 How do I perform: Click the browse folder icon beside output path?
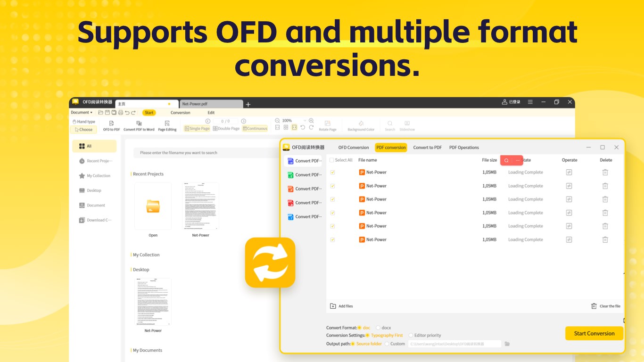tap(507, 344)
